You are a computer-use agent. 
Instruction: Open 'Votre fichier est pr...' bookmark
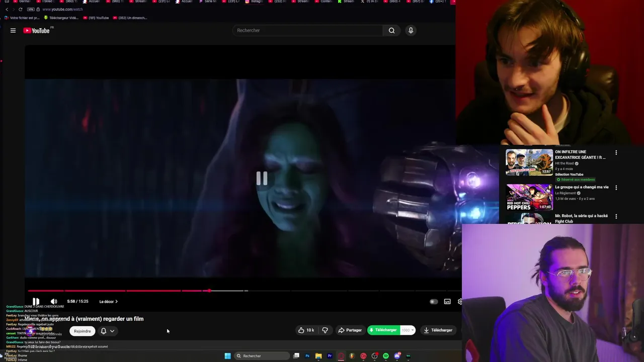tap(22, 18)
